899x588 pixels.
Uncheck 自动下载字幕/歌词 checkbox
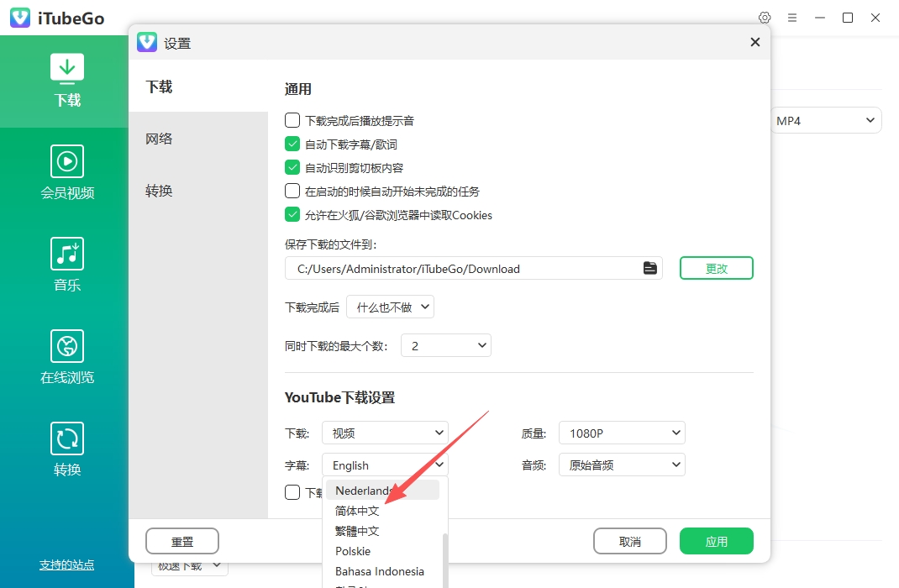[292, 144]
